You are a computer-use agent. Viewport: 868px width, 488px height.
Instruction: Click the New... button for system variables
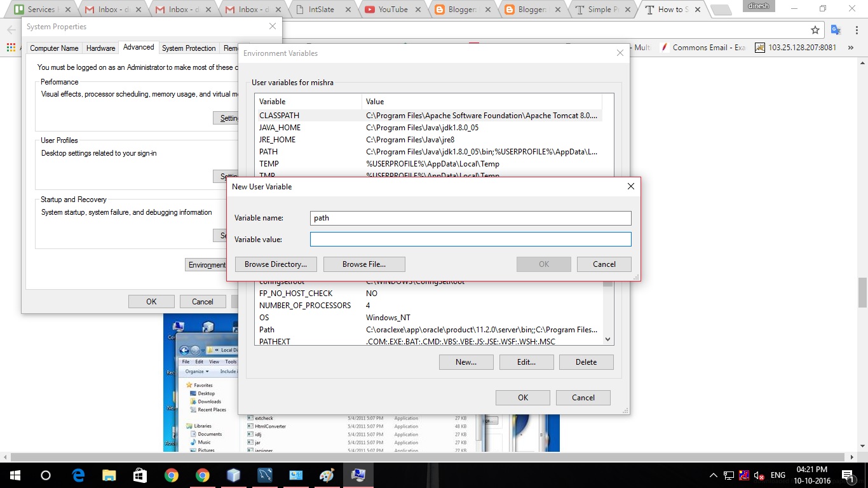466,362
